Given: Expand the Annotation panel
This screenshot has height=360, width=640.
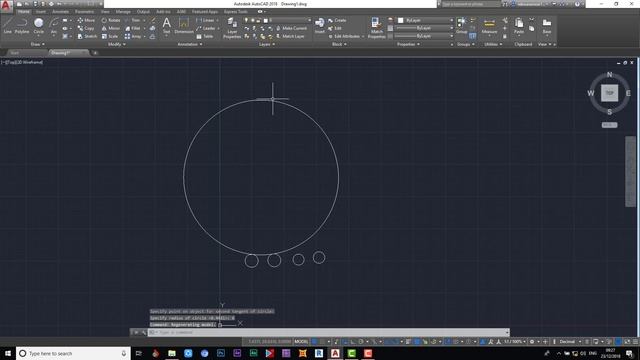Looking at the screenshot, I should tap(190, 44).
